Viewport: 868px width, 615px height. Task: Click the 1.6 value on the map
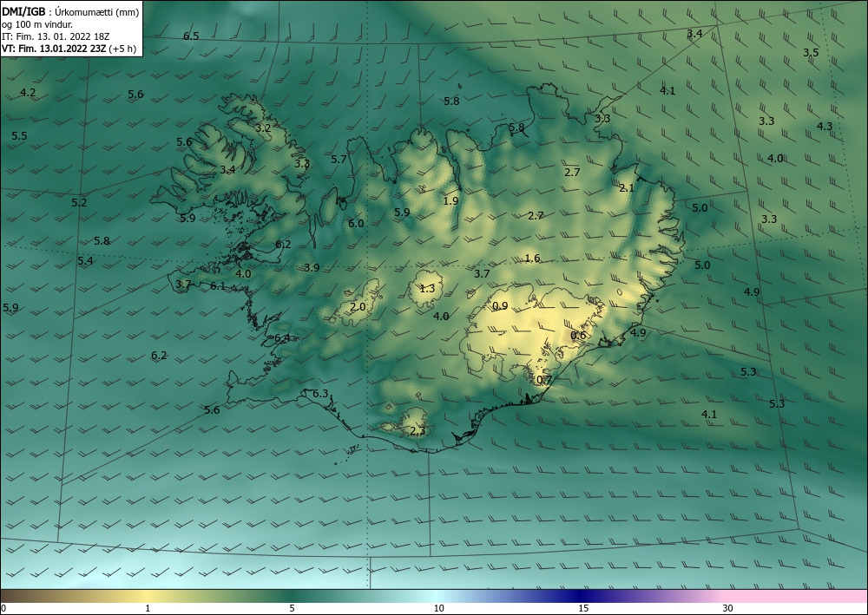(x=532, y=258)
